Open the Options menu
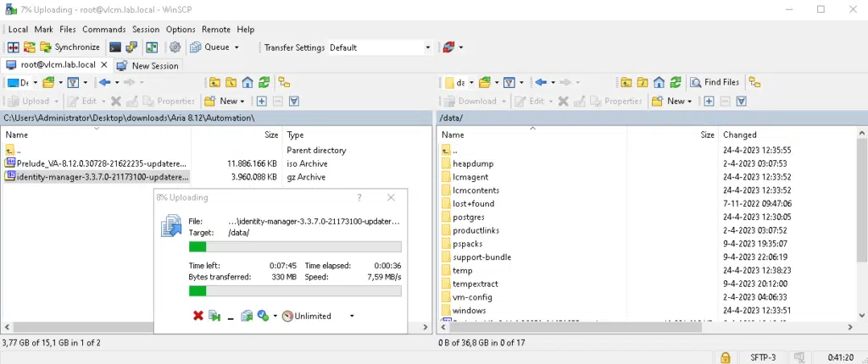The height and width of the screenshot is (364, 868). tap(181, 30)
